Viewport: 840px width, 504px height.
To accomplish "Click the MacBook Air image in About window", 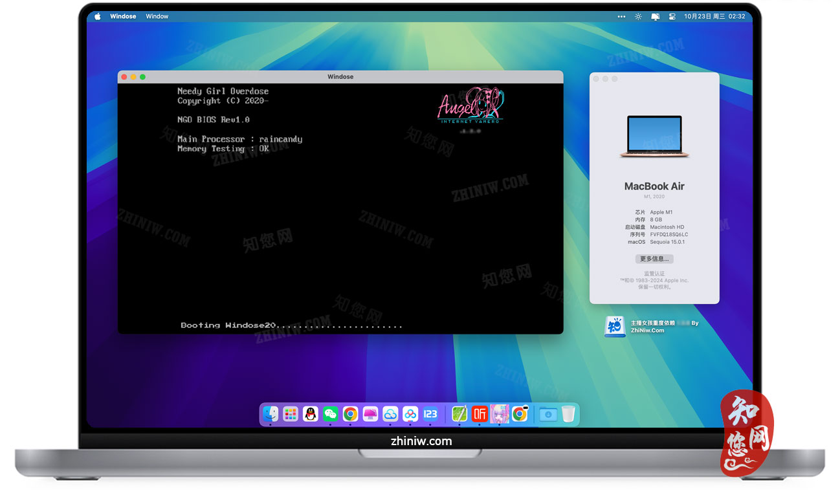I will click(x=654, y=137).
